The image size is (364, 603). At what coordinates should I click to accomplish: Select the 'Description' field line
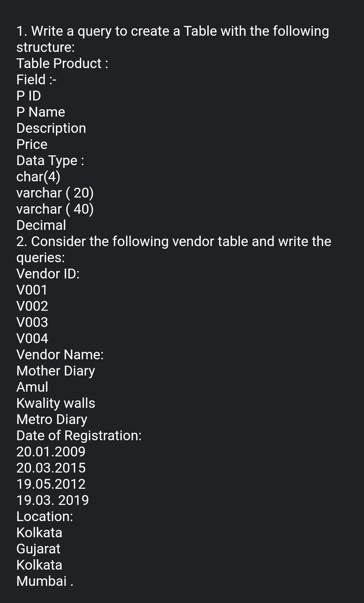(x=51, y=128)
